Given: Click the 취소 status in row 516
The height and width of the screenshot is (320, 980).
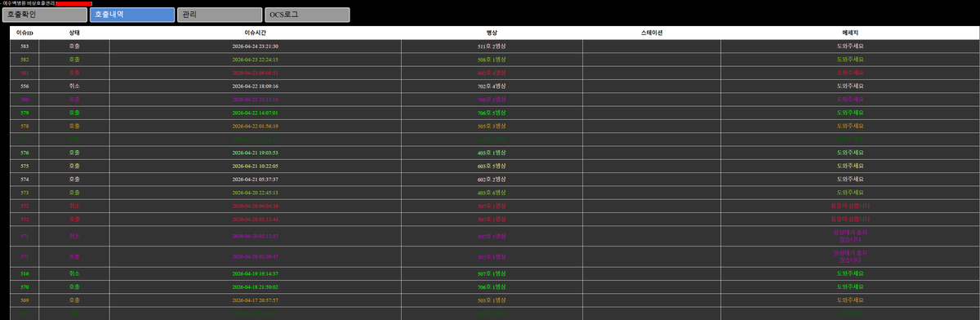Looking at the screenshot, I should 74,273.
